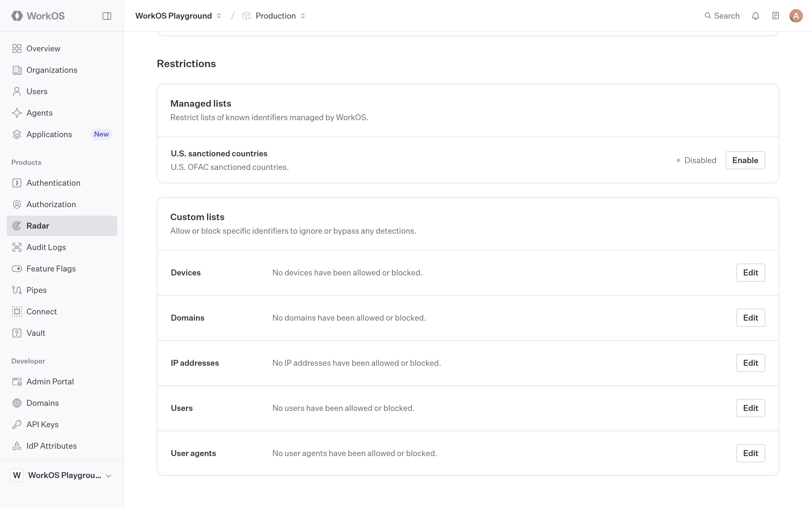This screenshot has width=812, height=508.
Task: Click 'U.S. OFAC sanctioned countries.' description
Action: [230, 167]
